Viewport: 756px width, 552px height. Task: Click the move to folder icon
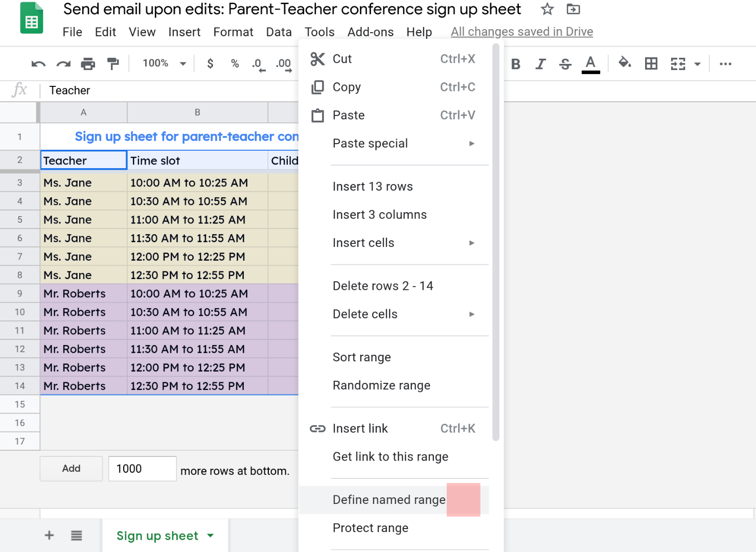click(x=574, y=9)
